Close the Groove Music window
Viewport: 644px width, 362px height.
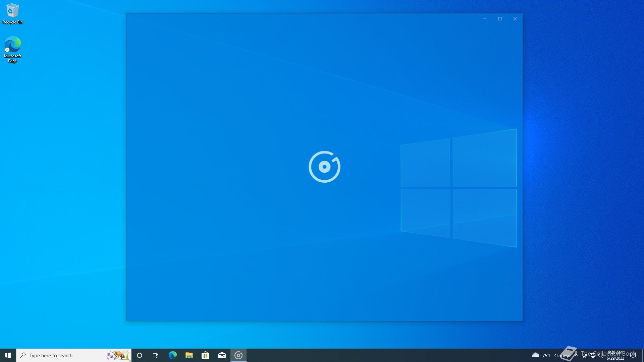coord(515,19)
